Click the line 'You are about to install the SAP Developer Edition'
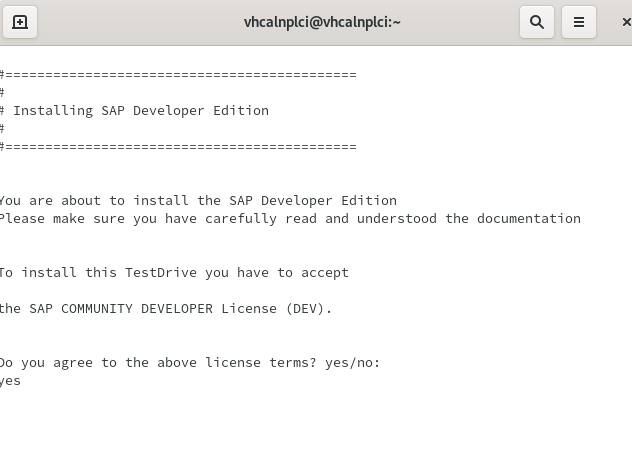The width and height of the screenshot is (632, 475). [198, 200]
